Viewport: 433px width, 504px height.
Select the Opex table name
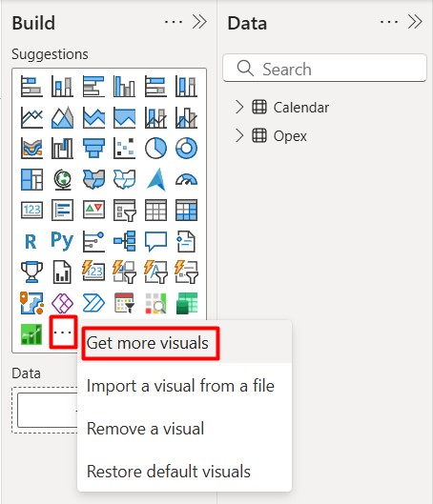[290, 136]
